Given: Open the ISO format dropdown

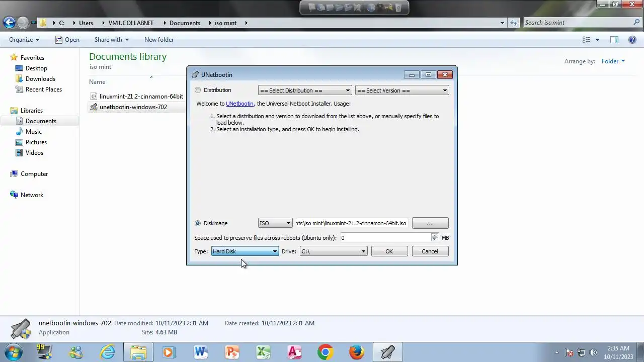Looking at the screenshot, I should click(x=275, y=223).
